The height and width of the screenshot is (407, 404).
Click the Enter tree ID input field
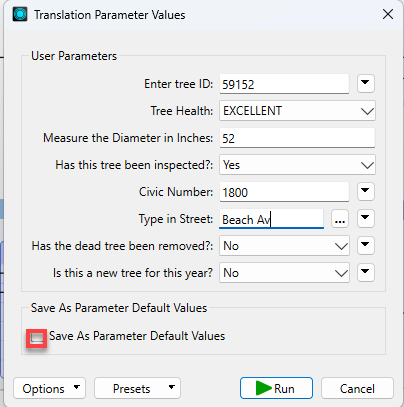[x=284, y=84]
